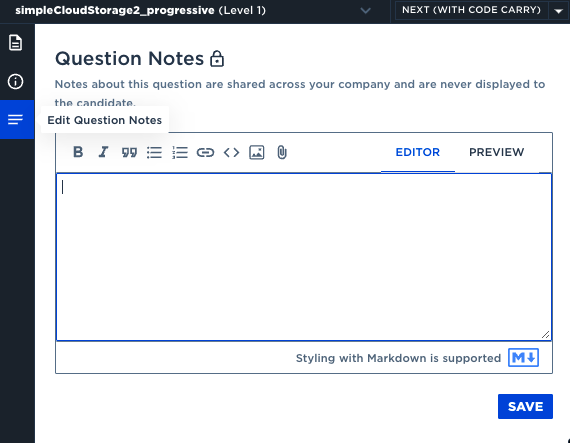Insert a bulleted list
The height and width of the screenshot is (443, 570).
154,152
